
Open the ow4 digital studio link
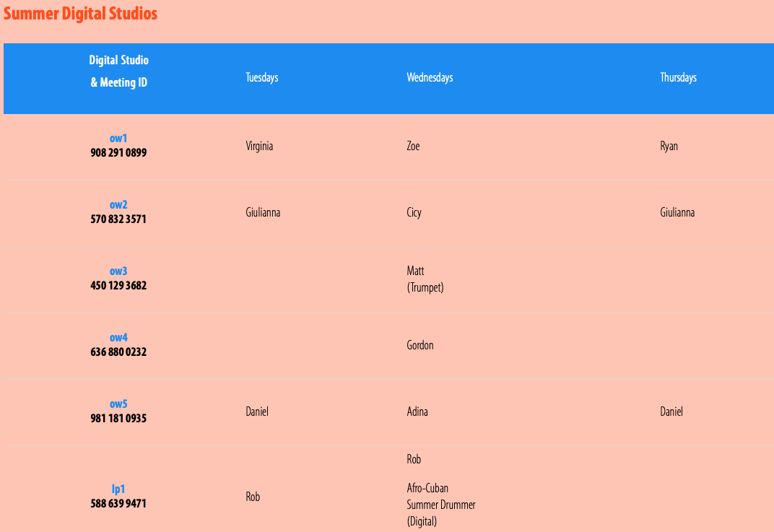click(x=118, y=338)
